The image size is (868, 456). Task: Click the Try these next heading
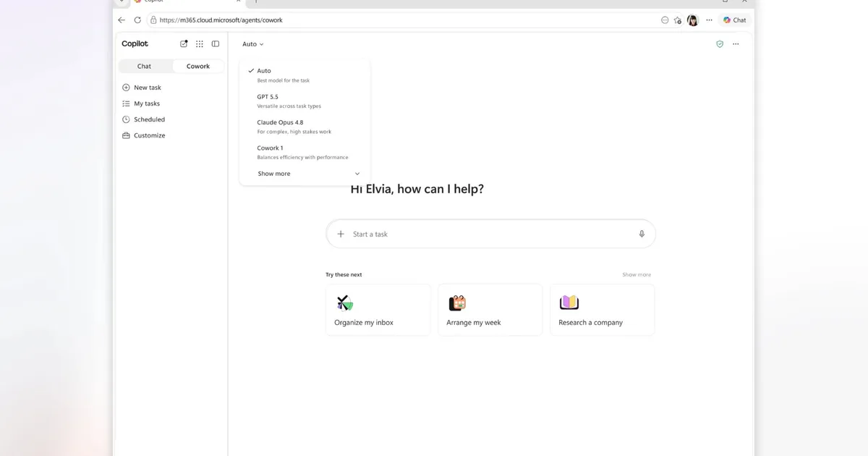344,275
